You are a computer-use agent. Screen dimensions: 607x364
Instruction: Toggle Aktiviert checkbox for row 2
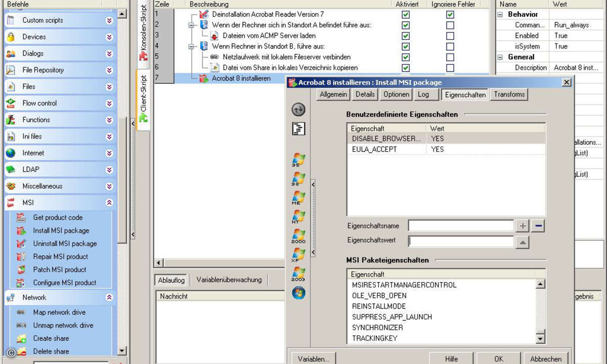tap(406, 25)
